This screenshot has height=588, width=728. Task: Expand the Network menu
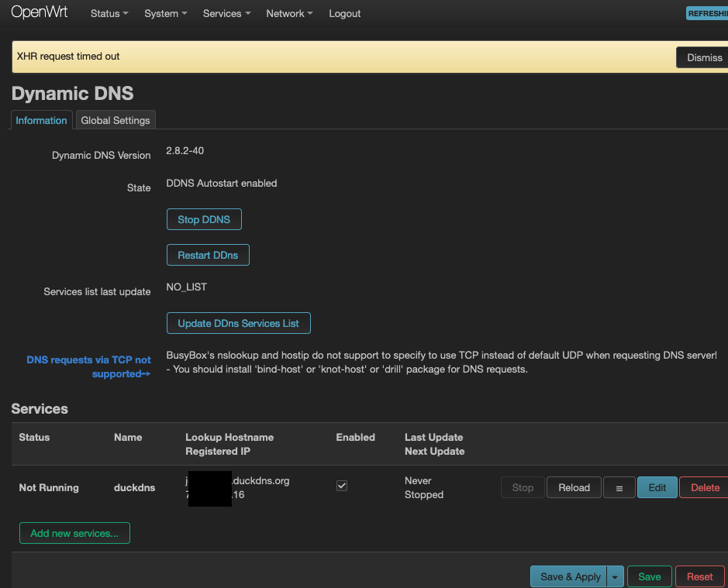pos(289,14)
